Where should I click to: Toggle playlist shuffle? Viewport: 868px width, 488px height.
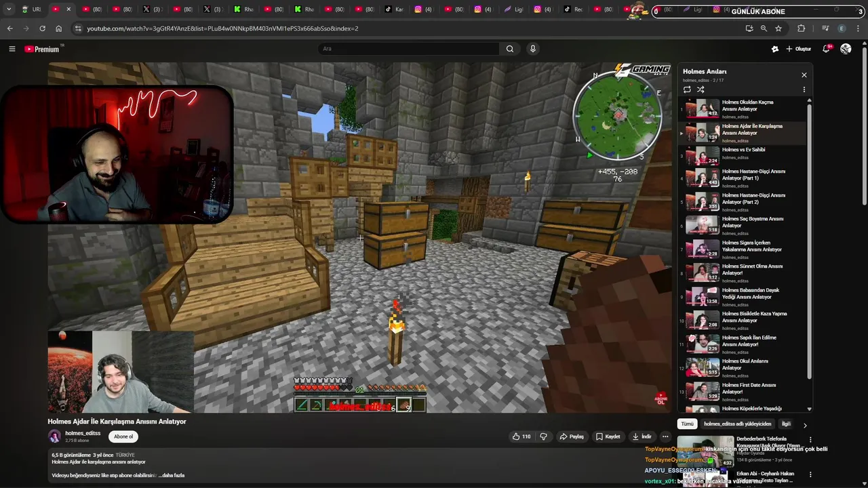coord(701,89)
